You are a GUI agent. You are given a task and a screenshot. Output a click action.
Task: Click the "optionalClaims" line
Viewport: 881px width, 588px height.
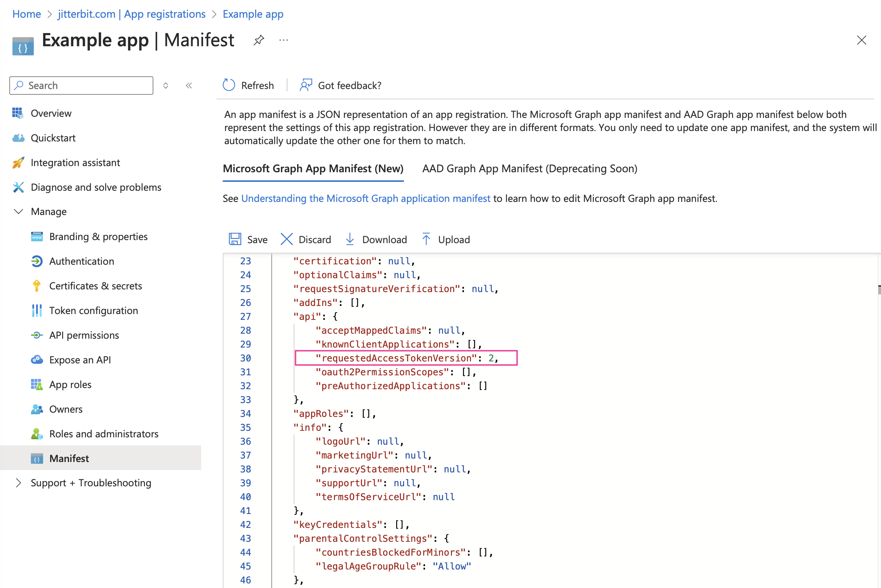coord(357,275)
